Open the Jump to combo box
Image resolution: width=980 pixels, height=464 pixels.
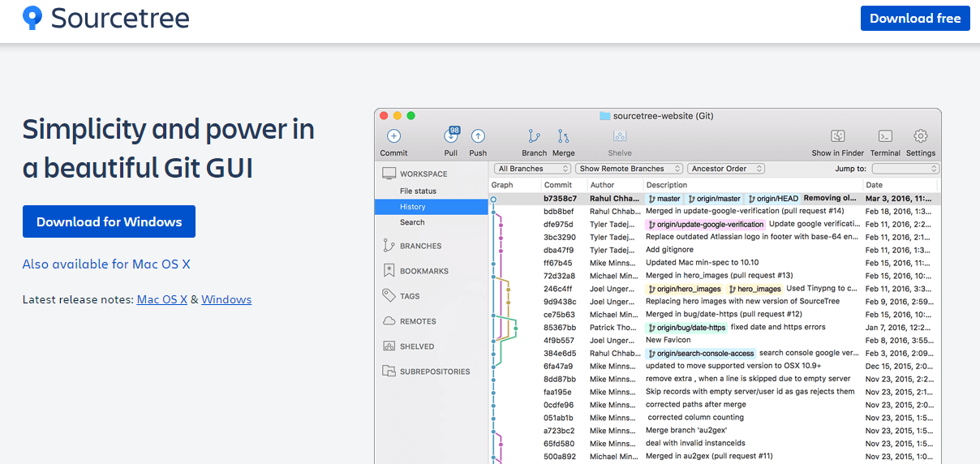pyautogui.click(x=905, y=169)
